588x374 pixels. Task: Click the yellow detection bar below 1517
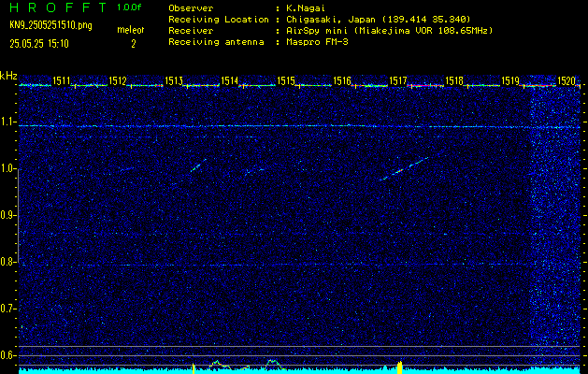point(400,367)
